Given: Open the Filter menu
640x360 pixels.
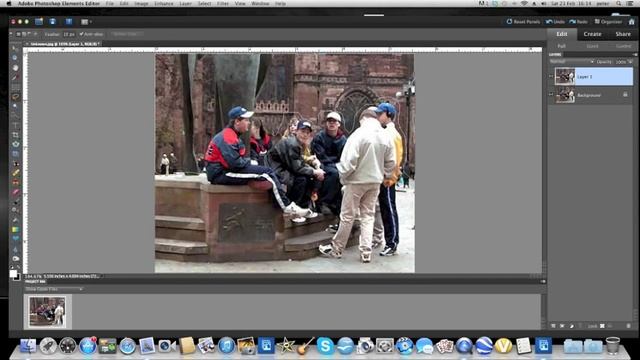Looking at the screenshot, I should click(223, 4).
